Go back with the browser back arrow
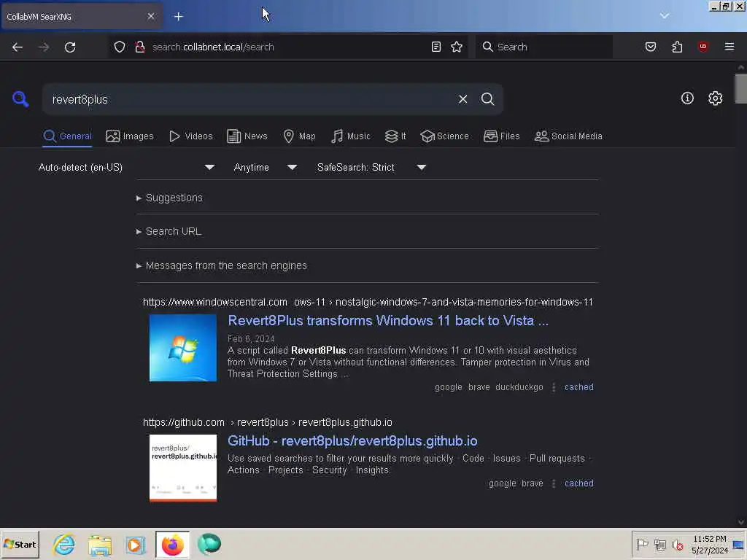Image resolution: width=747 pixels, height=560 pixels. [x=18, y=47]
